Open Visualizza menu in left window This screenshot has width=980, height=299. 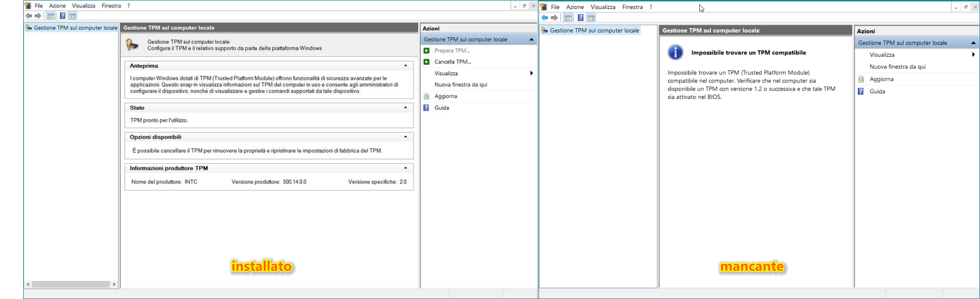click(84, 6)
